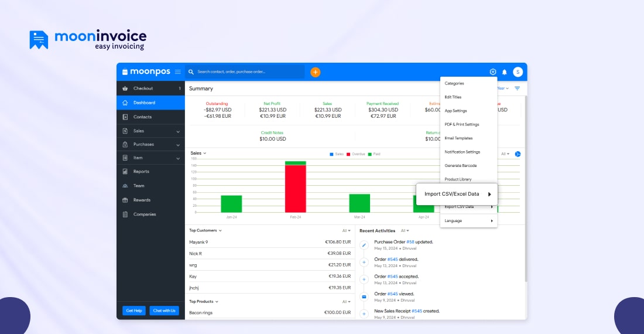Expand the Sales section in sidebar
The width and height of the screenshot is (644, 334).
point(150,131)
